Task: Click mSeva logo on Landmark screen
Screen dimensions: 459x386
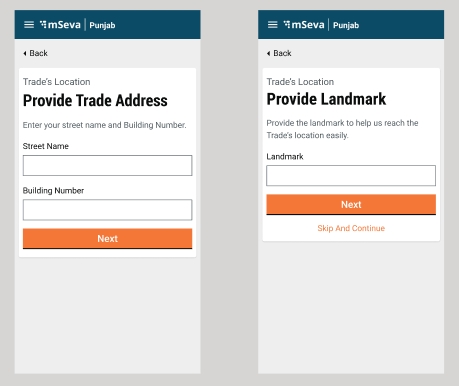Action: click(x=304, y=25)
